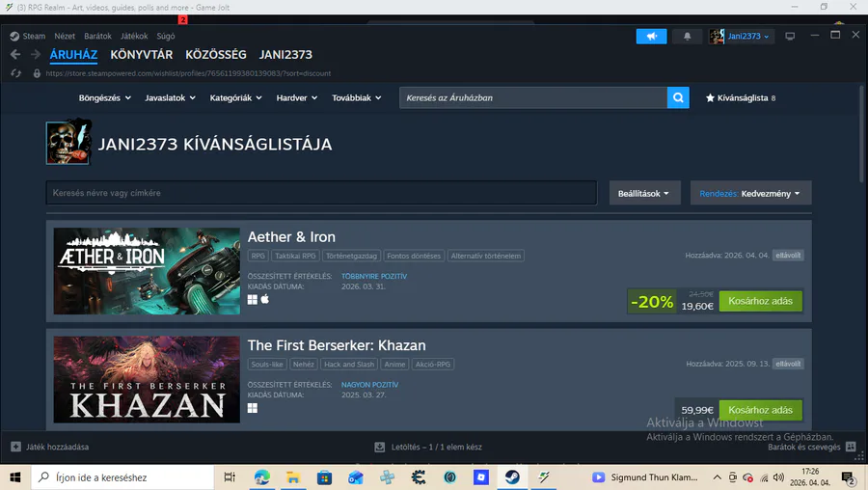Click the blue megaphone announcements button
The width and height of the screenshot is (868, 490).
(x=652, y=36)
